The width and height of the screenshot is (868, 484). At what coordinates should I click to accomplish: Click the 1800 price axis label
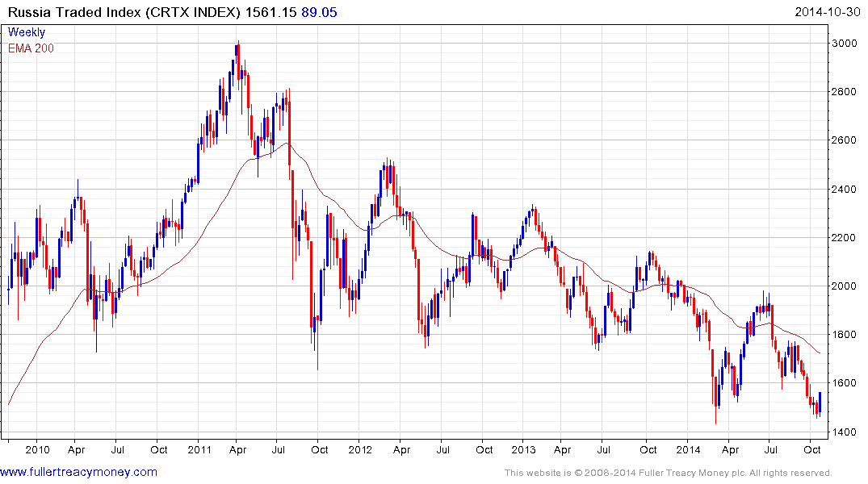844,335
